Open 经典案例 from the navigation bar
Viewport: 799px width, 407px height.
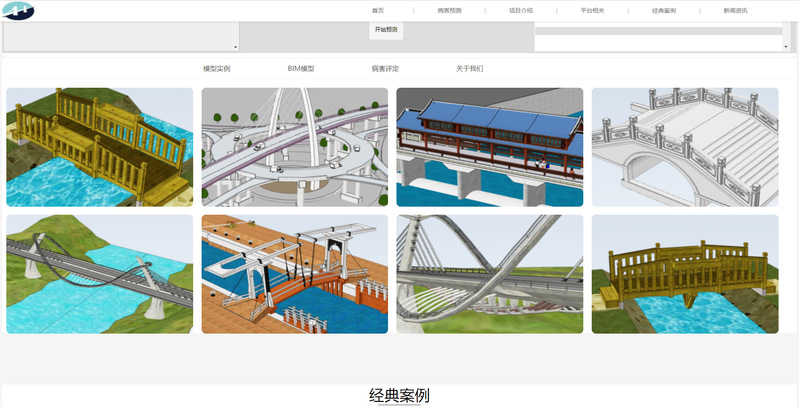click(664, 10)
